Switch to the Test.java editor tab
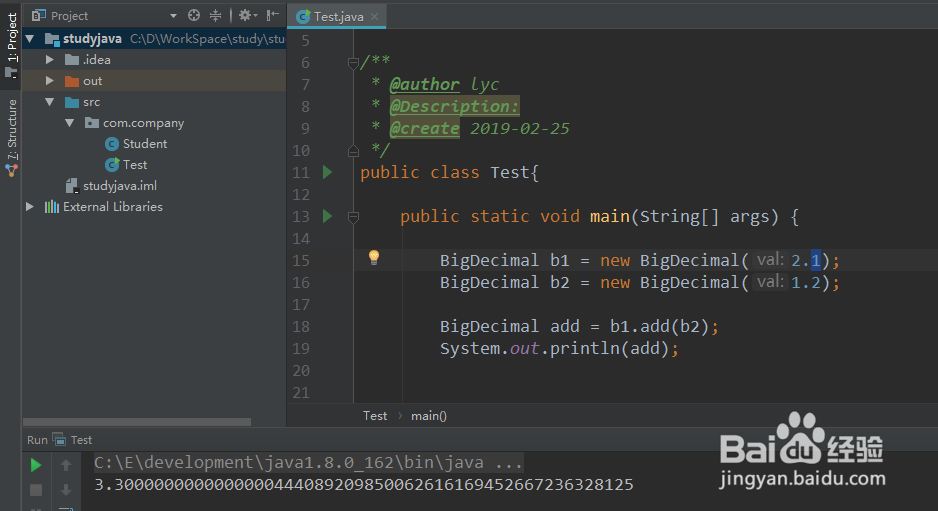This screenshot has width=938, height=511. [x=338, y=17]
